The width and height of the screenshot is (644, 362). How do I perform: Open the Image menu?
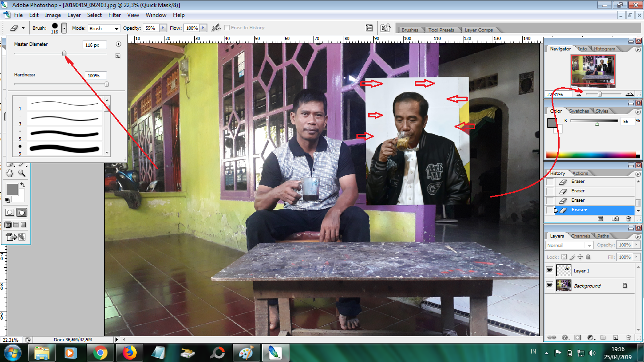[x=53, y=15]
